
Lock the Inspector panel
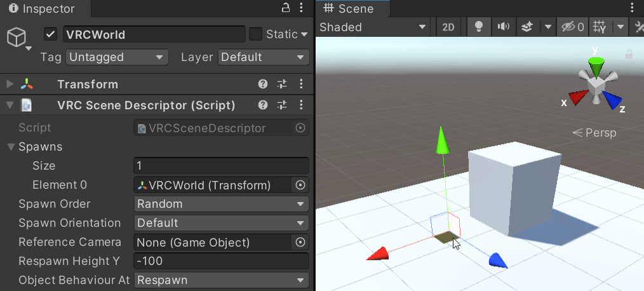coord(285,8)
